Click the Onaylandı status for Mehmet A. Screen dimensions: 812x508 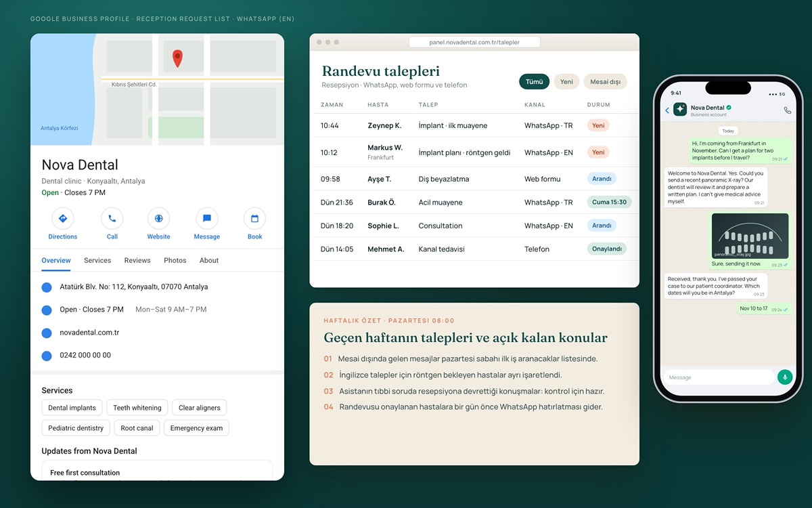pyautogui.click(x=607, y=249)
